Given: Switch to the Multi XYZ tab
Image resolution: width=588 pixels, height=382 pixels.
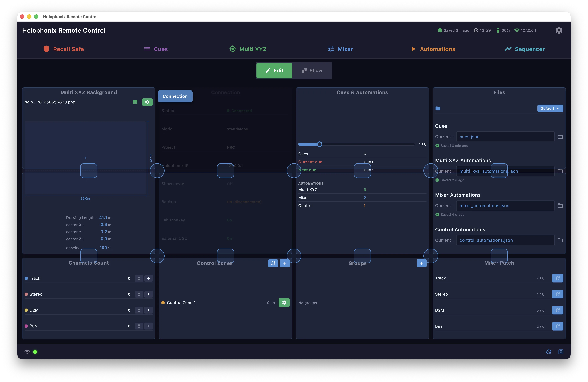Looking at the screenshot, I should point(248,49).
